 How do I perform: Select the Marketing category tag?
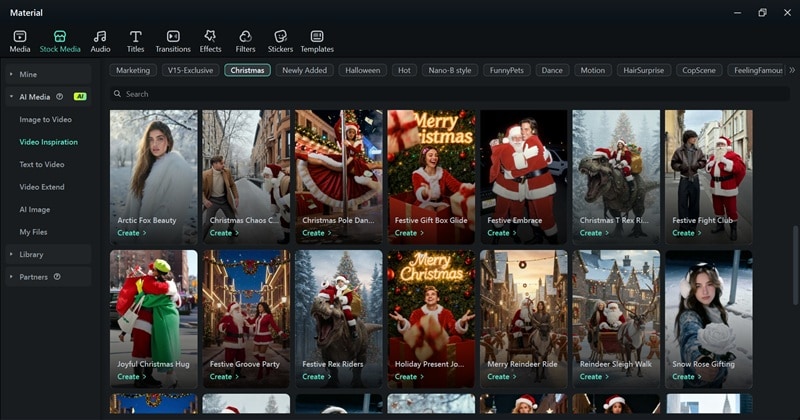pyautogui.click(x=133, y=70)
